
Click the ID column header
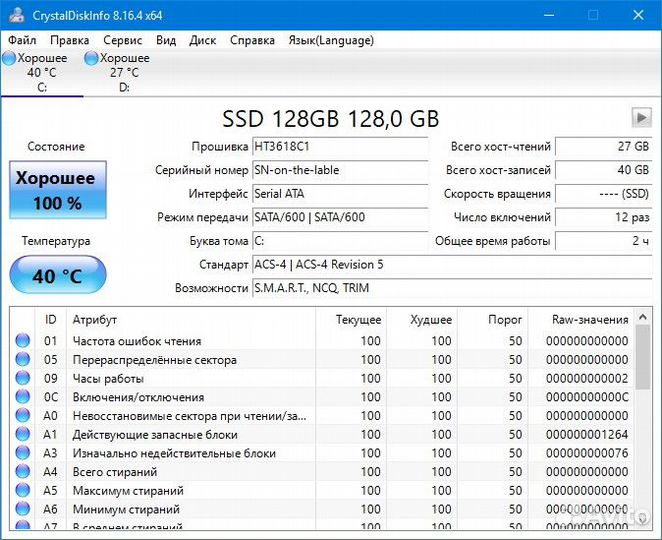tap(50, 320)
